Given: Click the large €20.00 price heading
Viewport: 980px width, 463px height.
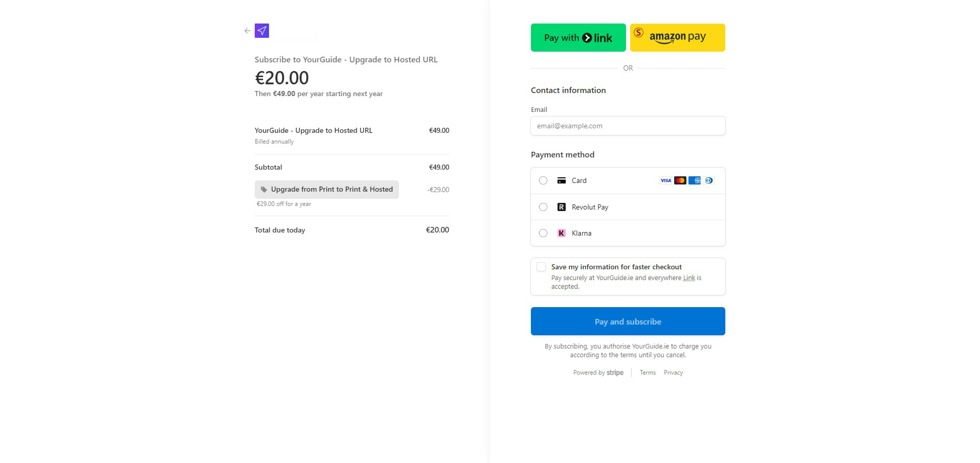Looking at the screenshot, I should point(282,78).
